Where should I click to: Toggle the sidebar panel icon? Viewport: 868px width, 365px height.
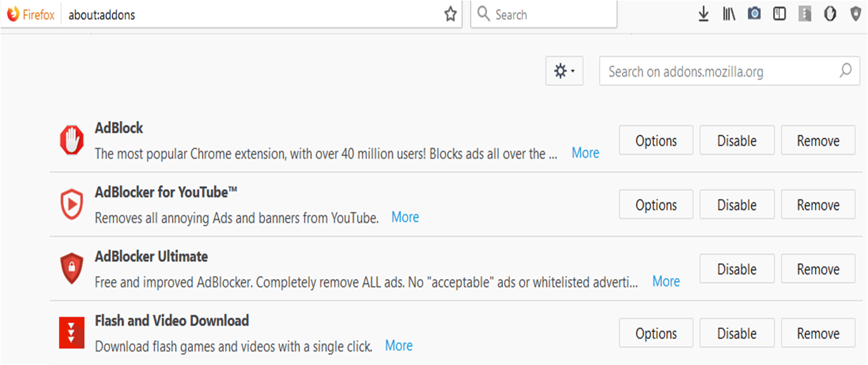(779, 13)
